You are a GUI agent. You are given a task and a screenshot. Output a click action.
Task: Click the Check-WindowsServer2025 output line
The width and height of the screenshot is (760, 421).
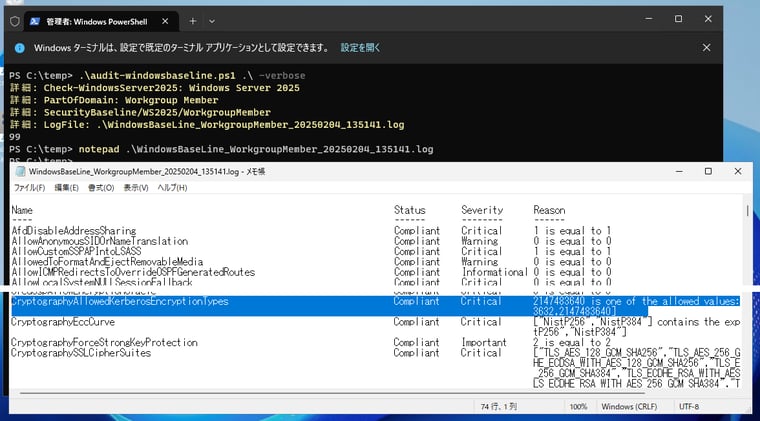[x=155, y=88]
